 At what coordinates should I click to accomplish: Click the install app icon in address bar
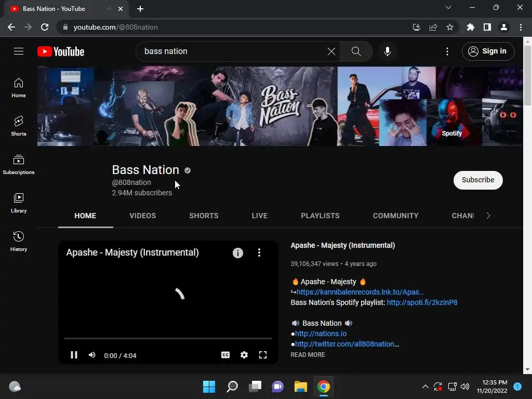(x=416, y=27)
